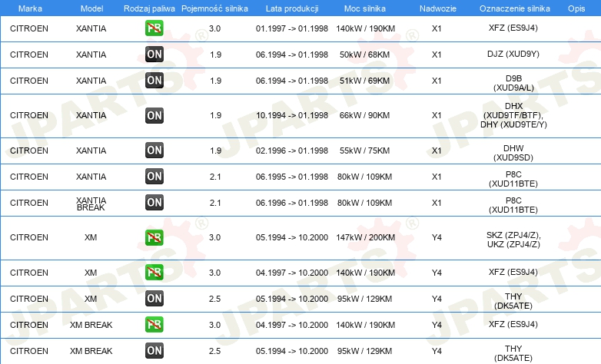Click the Model column header
Screen dimensions: 601x364
91,8
